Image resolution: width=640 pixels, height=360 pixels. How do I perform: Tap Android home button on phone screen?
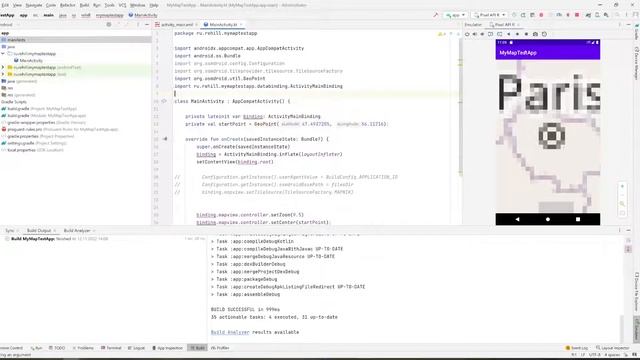(548, 219)
